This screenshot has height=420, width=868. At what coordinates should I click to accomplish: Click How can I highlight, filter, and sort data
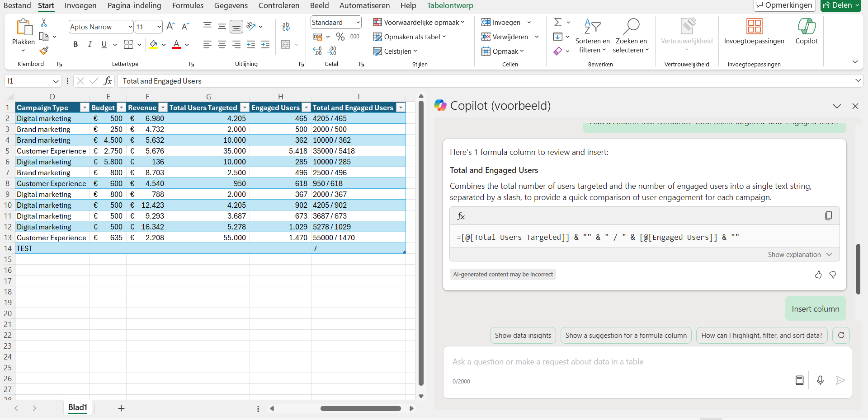762,335
